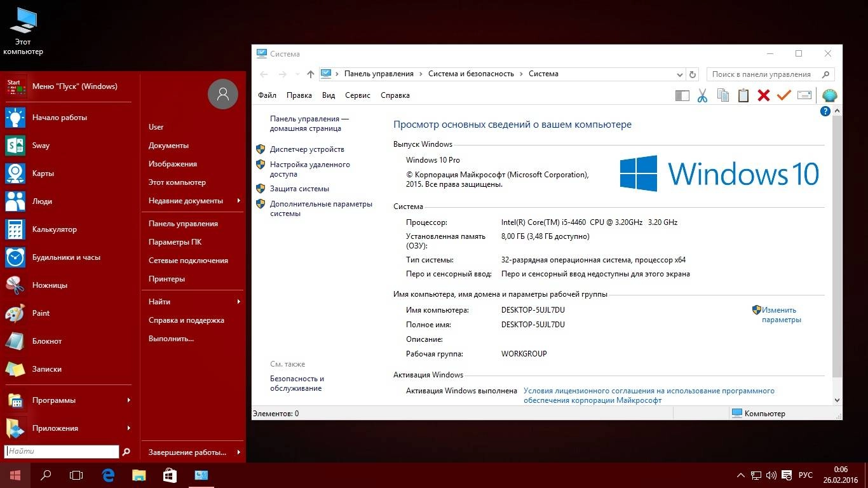Toggle the preview pane toolbar icon

tap(682, 95)
